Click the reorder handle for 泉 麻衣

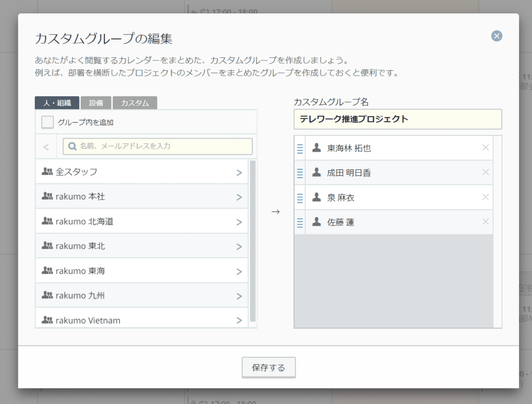[300, 198]
